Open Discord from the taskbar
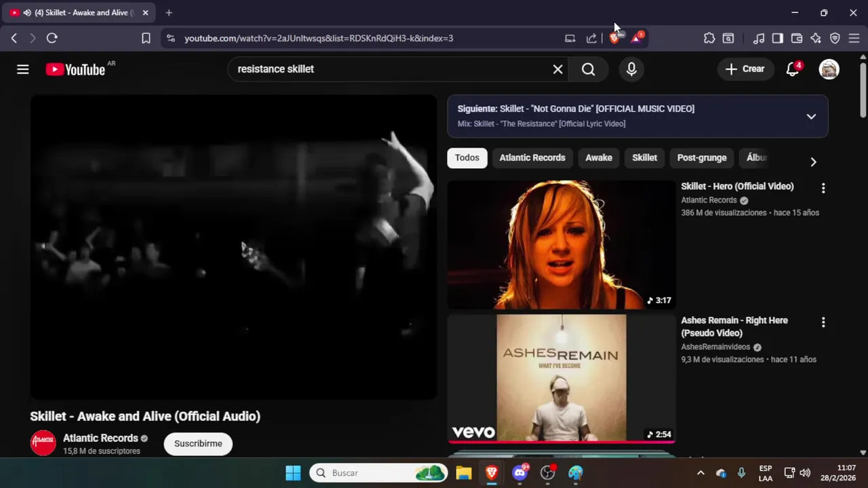The height and width of the screenshot is (488, 868). (520, 472)
